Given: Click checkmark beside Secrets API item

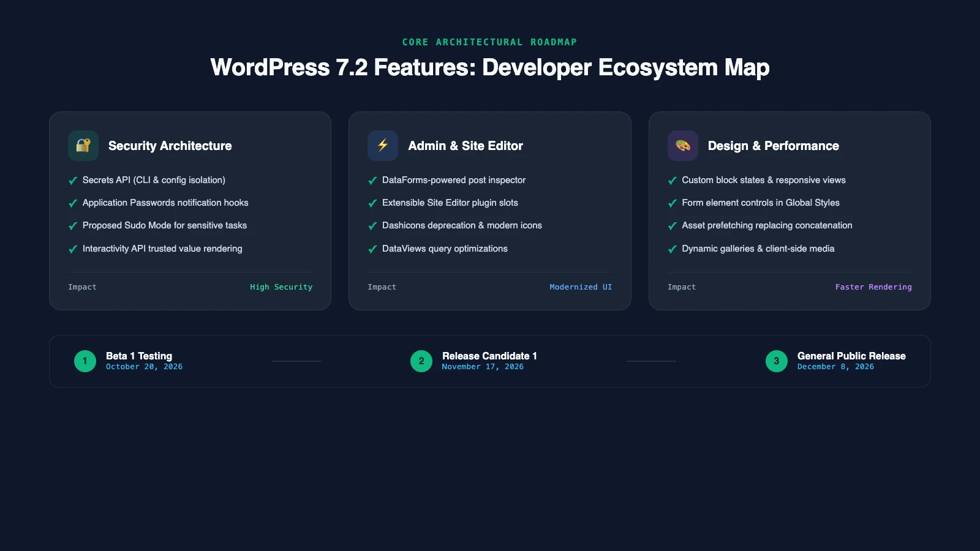Looking at the screenshot, I should [73, 181].
